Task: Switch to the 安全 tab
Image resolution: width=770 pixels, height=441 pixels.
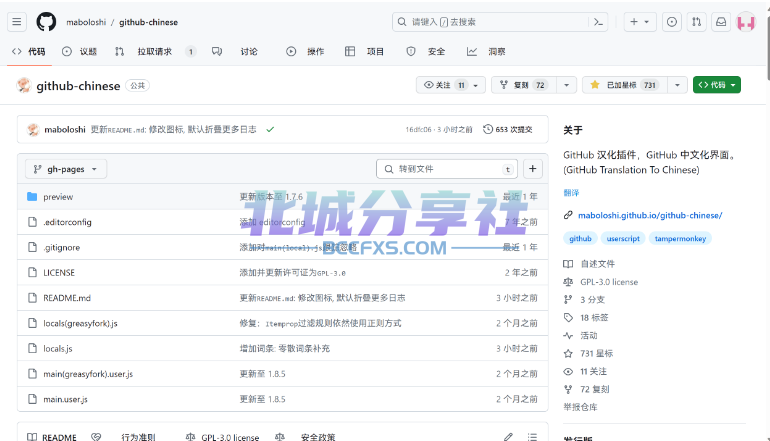Action: coord(425,52)
